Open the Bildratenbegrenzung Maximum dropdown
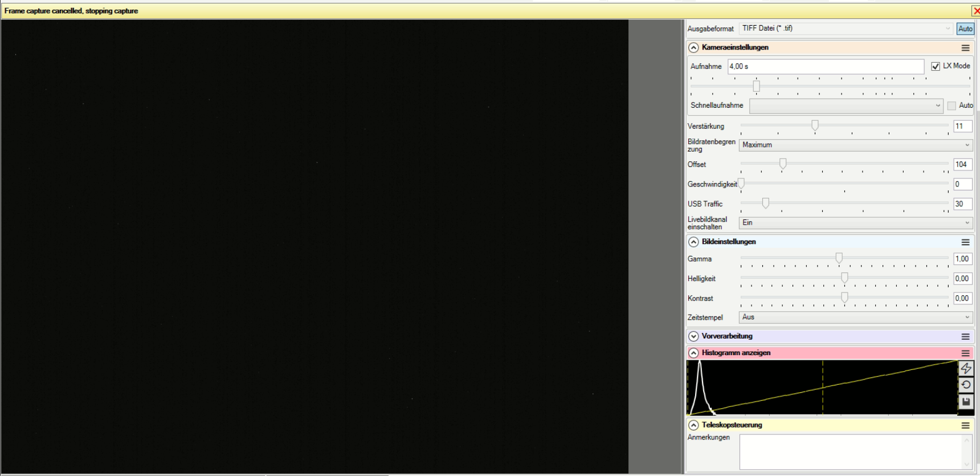 pos(856,145)
